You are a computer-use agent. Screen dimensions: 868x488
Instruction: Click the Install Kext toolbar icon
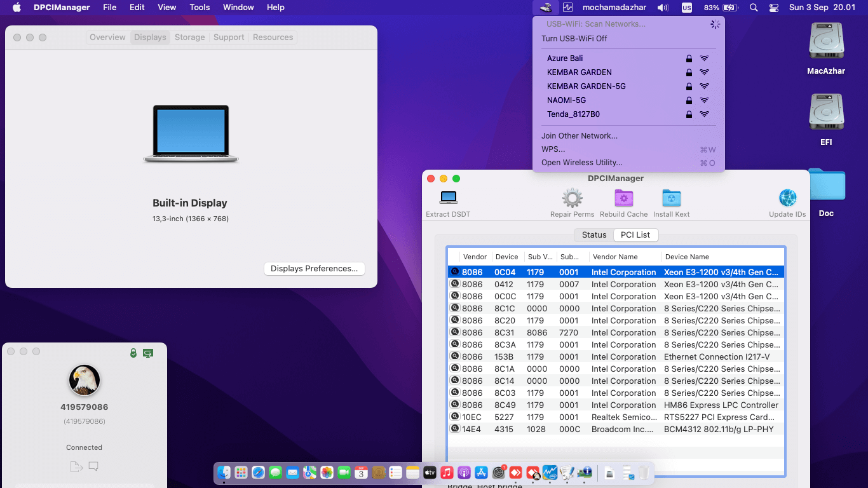[x=672, y=198]
